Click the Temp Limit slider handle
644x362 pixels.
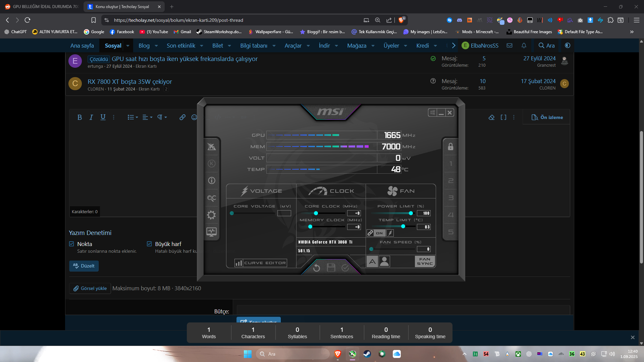pos(403,227)
